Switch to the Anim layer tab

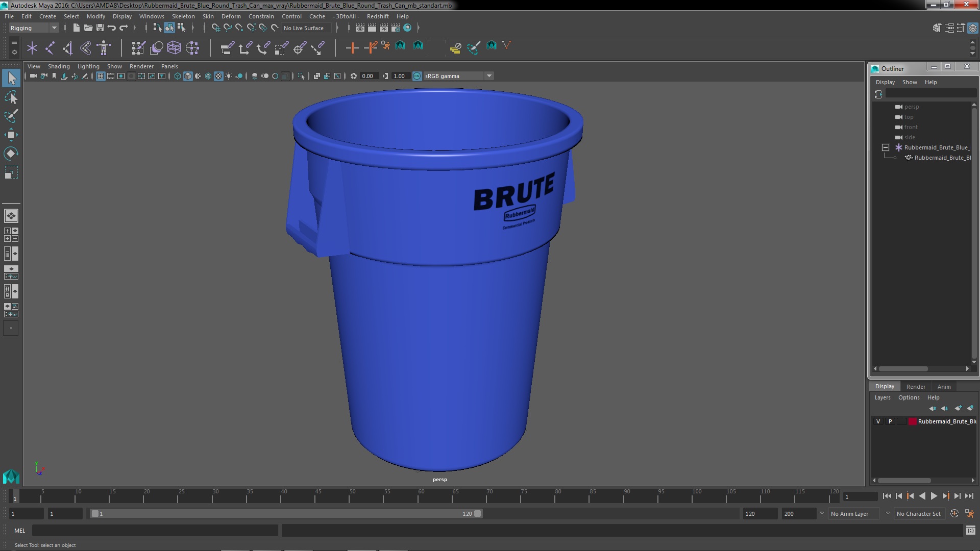944,387
